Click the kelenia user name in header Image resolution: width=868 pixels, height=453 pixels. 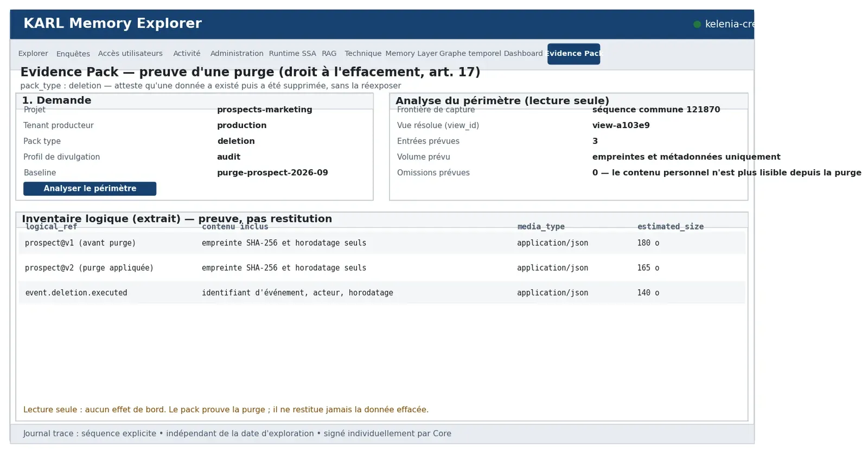pyautogui.click(x=730, y=24)
